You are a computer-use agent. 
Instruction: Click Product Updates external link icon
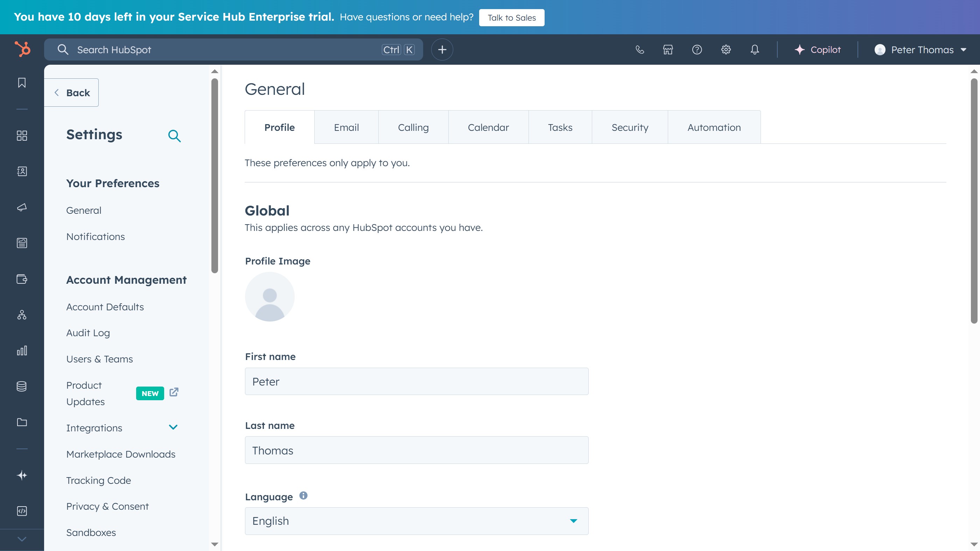(x=174, y=392)
